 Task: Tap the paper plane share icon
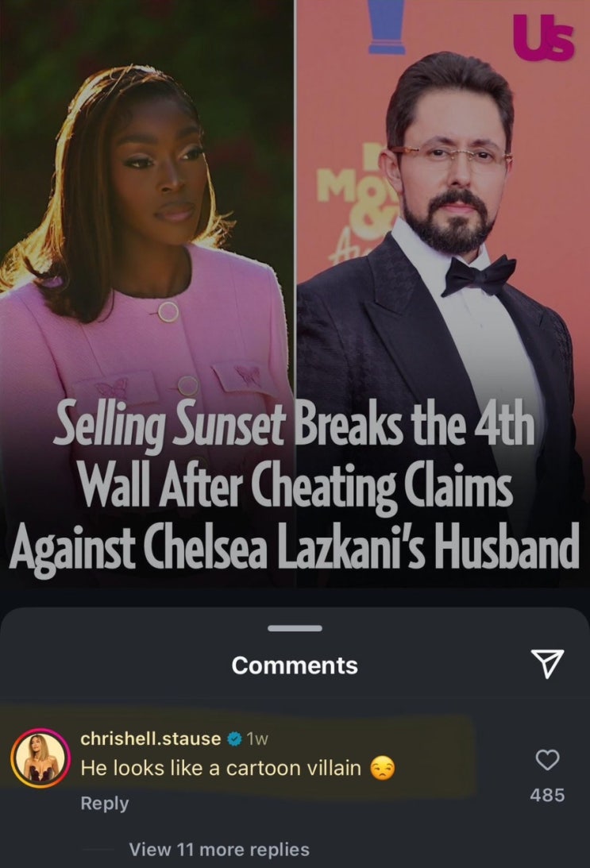coord(547,664)
